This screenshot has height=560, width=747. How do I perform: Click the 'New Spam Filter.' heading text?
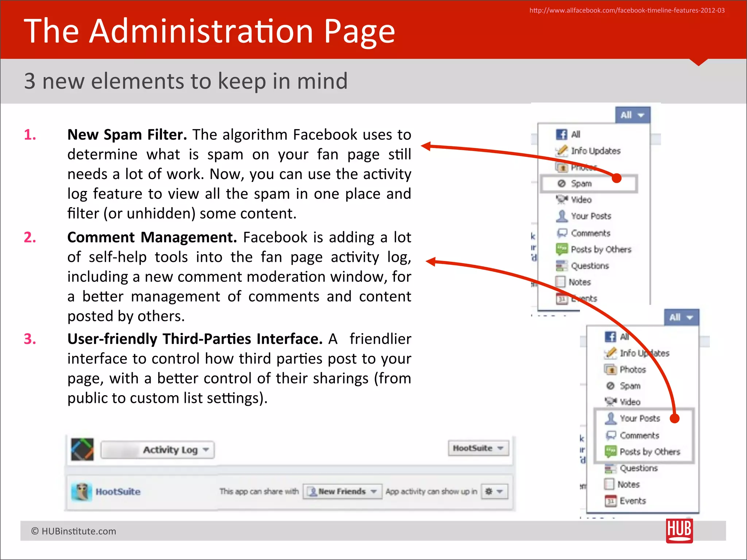coord(127,135)
